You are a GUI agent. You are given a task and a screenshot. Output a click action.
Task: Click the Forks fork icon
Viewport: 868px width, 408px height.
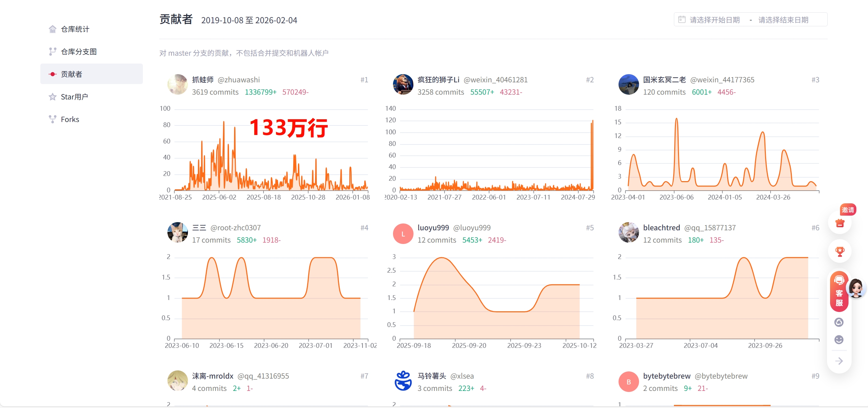[x=52, y=119]
